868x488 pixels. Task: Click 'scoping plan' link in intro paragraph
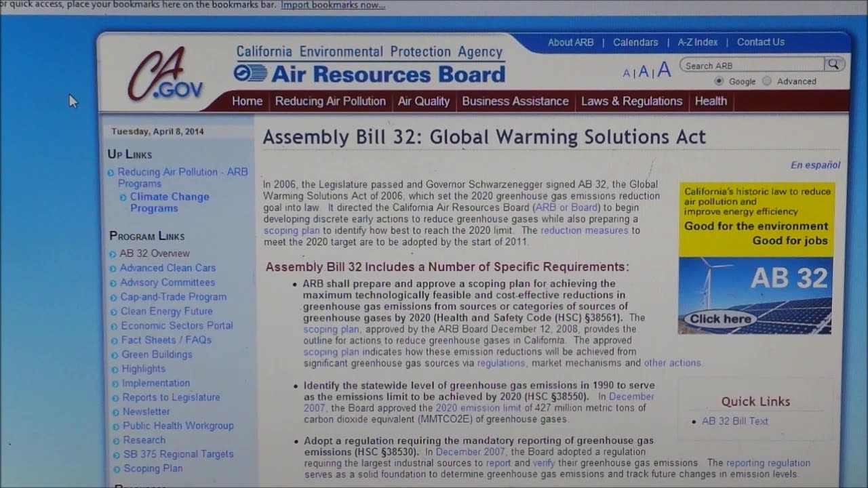point(292,230)
